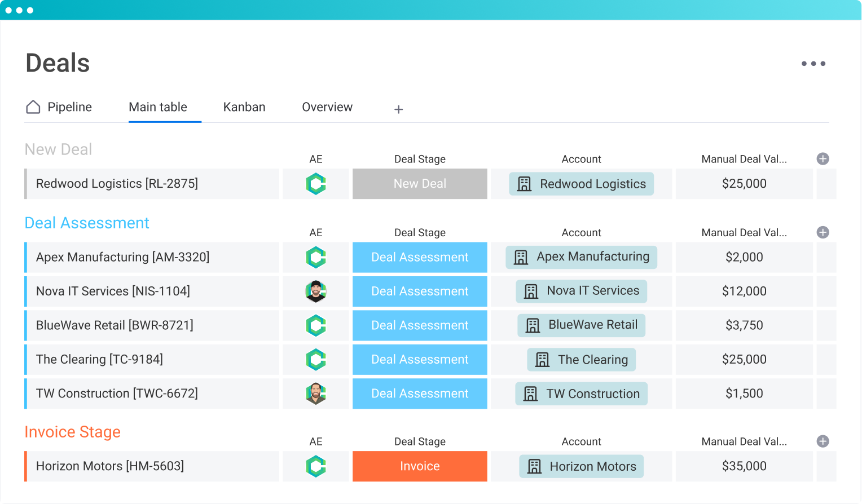Image resolution: width=862 pixels, height=504 pixels.
Task: Open Apex Manufacturing Deal Assessment stage dropdown
Action: pos(420,258)
